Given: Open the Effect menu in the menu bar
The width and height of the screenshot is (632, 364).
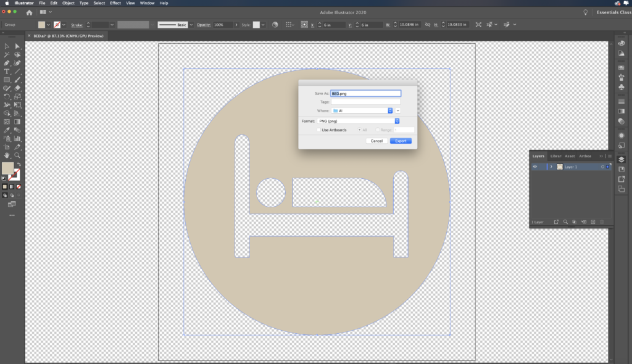Looking at the screenshot, I should point(115,3).
